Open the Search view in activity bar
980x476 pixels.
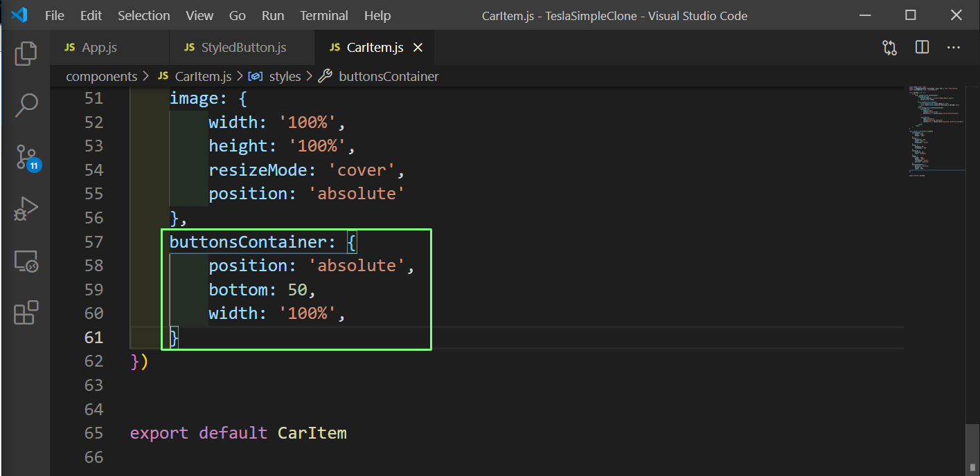pyautogui.click(x=26, y=106)
